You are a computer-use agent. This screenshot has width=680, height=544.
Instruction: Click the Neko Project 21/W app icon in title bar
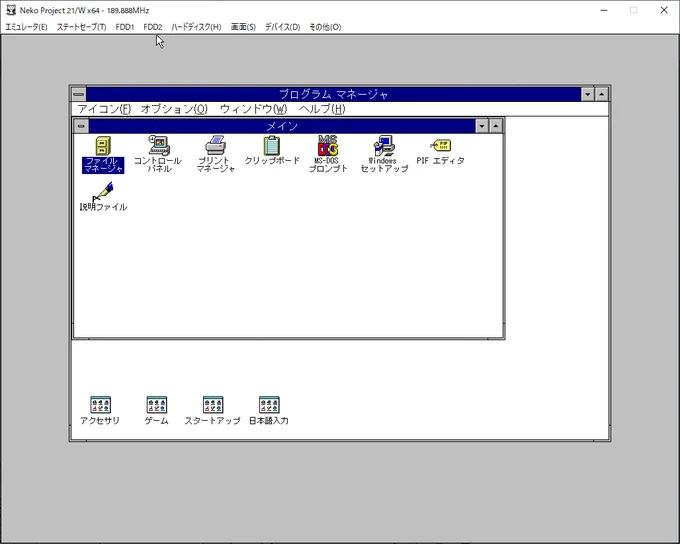tap(11, 10)
